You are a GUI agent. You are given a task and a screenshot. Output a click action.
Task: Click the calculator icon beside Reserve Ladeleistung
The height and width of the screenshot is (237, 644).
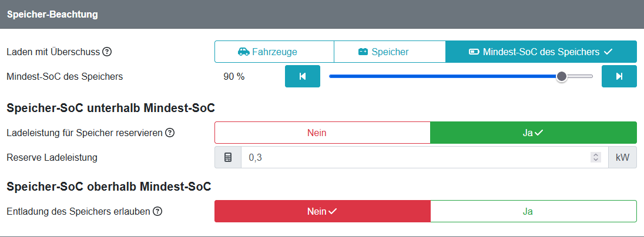coord(228,157)
